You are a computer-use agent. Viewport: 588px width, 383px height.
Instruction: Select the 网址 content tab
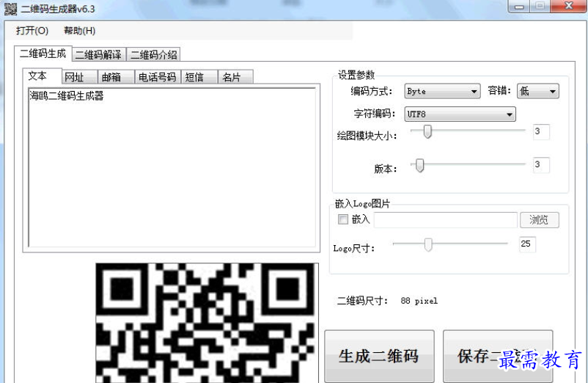tap(79, 77)
